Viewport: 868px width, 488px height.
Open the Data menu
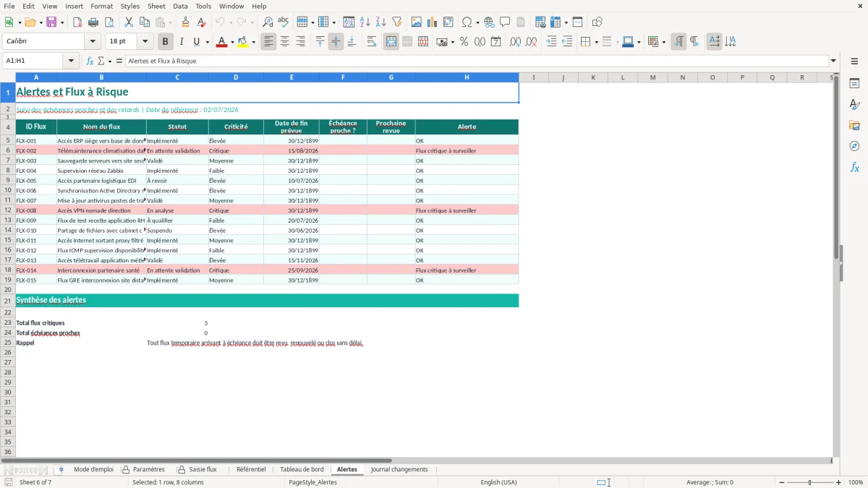(180, 6)
